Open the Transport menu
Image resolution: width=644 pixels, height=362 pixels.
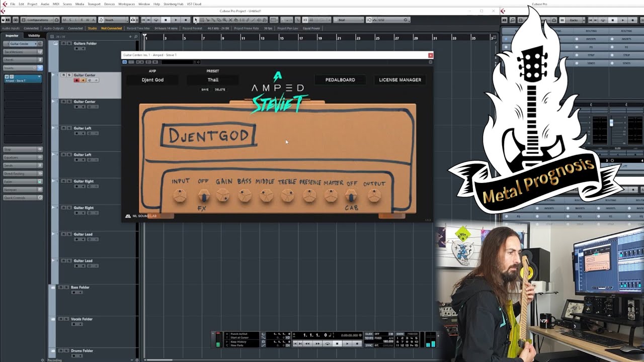(x=94, y=4)
